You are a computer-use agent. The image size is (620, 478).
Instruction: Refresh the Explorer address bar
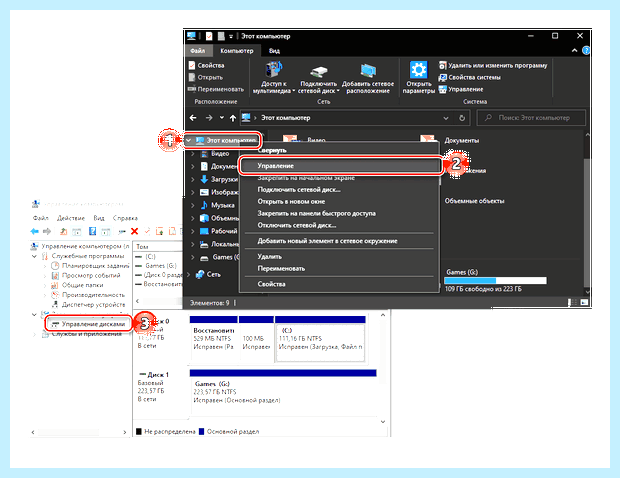click(462, 118)
